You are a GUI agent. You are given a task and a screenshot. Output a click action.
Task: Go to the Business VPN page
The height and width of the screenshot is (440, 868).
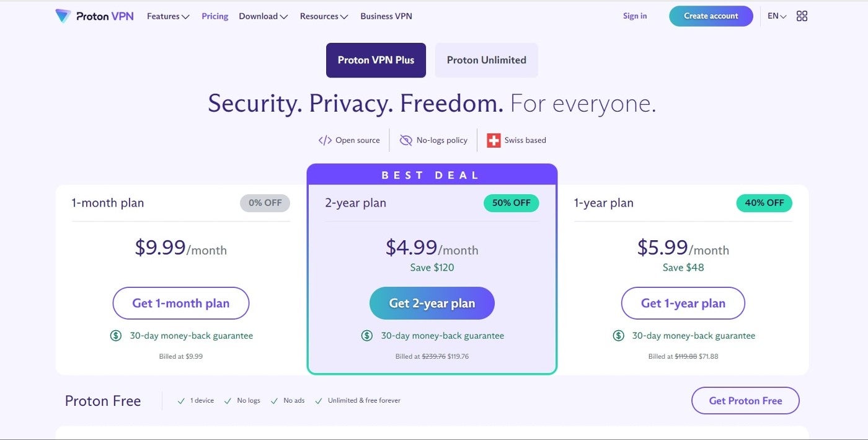click(x=386, y=16)
